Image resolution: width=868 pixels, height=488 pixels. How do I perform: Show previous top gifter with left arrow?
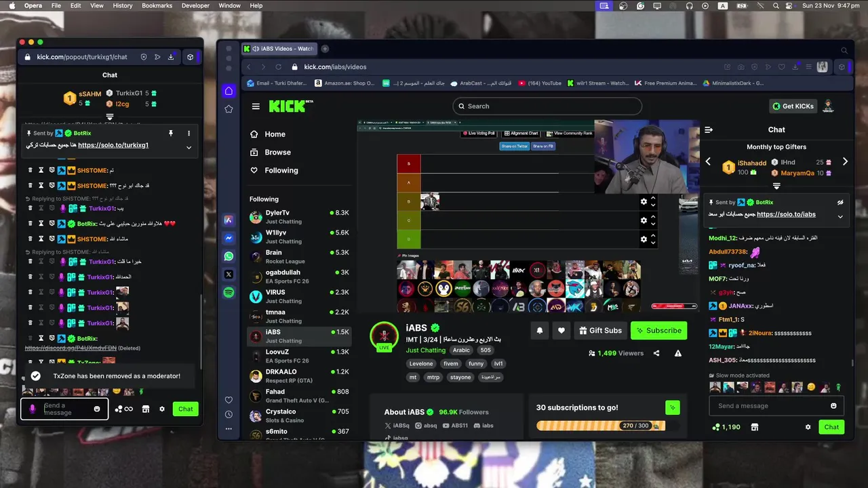708,161
